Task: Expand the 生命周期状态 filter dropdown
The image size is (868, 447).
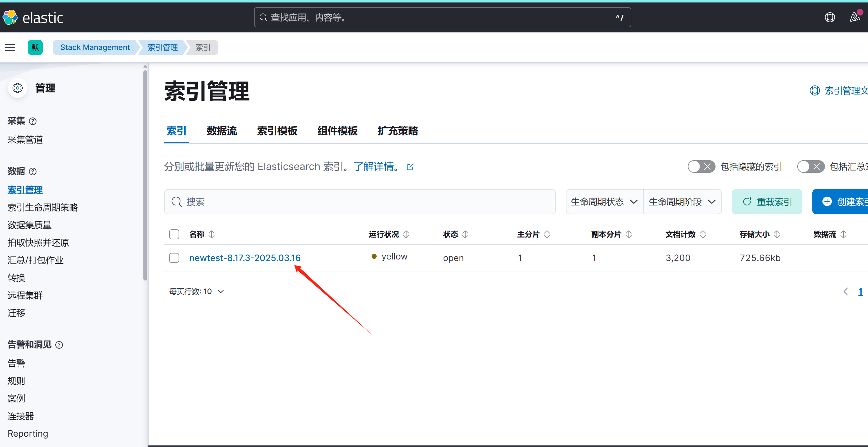Action: click(604, 202)
